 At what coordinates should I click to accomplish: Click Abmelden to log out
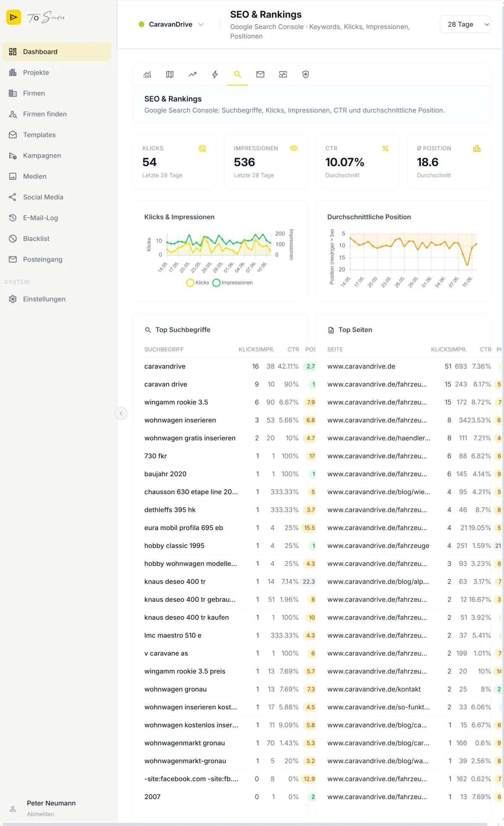[x=40, y=814]
